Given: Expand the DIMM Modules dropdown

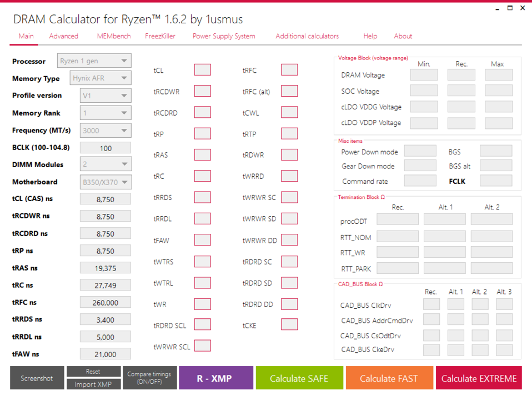Looking at the screenshot, I should coord(106,164).
